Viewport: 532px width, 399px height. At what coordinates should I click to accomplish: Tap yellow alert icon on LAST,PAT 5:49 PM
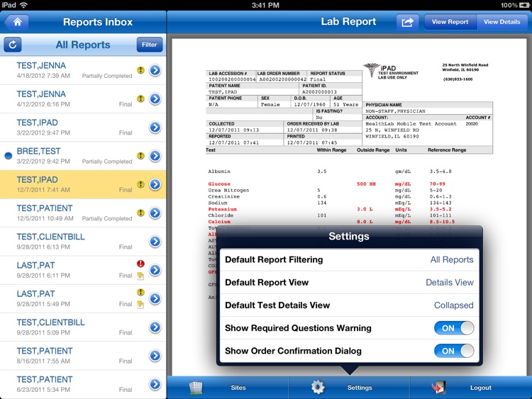click(x=140, y=292)
